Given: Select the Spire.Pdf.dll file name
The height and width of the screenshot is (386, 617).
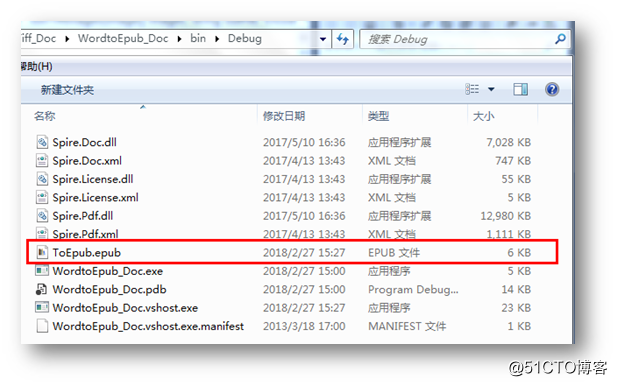Looking at the screenshot, I should coord(83,216).
